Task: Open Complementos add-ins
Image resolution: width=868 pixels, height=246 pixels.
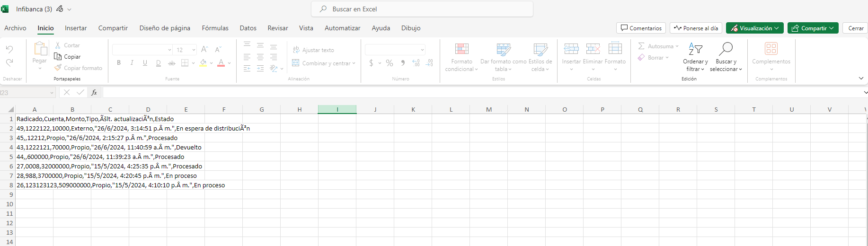Action: click(x=771, y=57)
